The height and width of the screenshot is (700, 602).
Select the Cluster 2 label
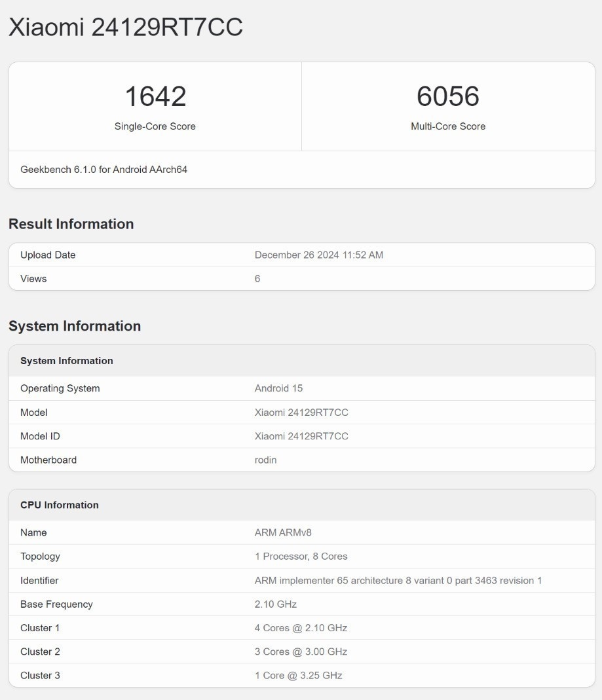pyautogui.click(x=40, y=652)
